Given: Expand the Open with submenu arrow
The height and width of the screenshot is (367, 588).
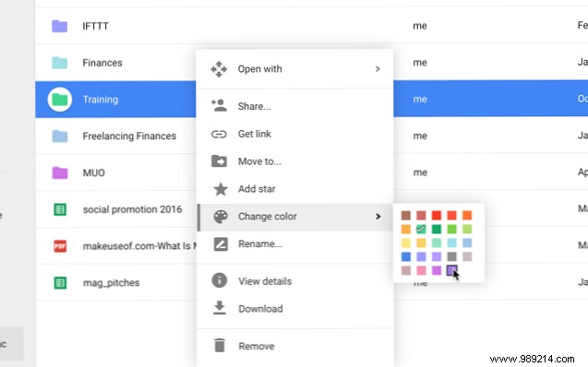Looking at the screenshot, I should pos(378,69).
